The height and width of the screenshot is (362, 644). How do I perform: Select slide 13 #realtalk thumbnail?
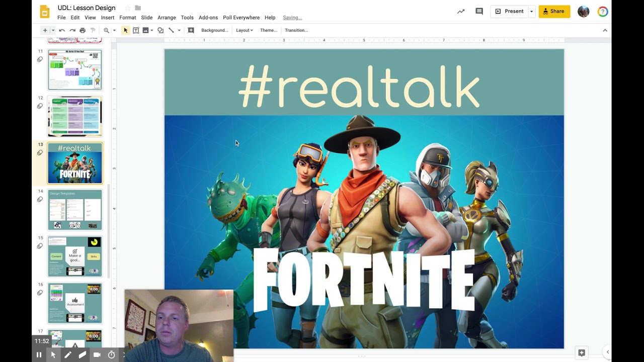[75, 163]
